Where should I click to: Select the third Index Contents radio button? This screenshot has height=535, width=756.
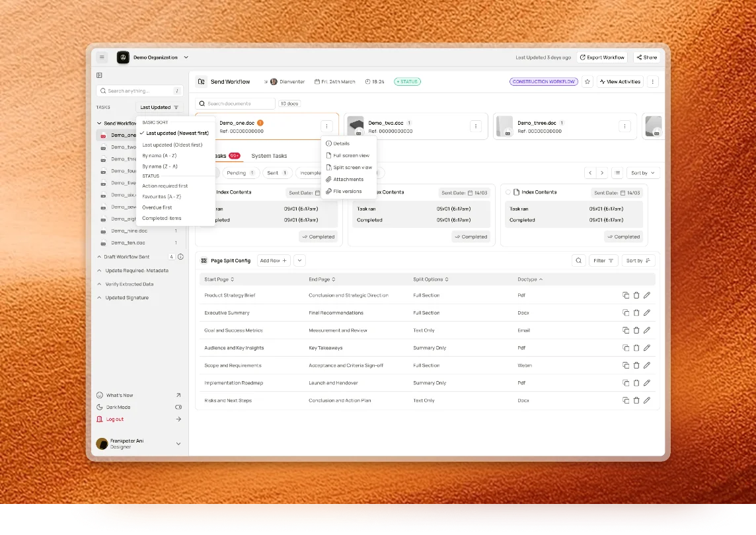pos(508,192)
